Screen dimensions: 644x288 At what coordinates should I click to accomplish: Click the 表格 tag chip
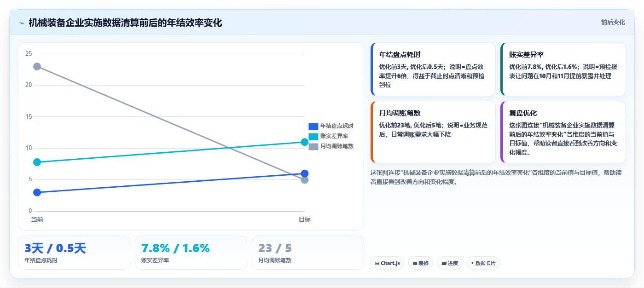coord(420,263)
